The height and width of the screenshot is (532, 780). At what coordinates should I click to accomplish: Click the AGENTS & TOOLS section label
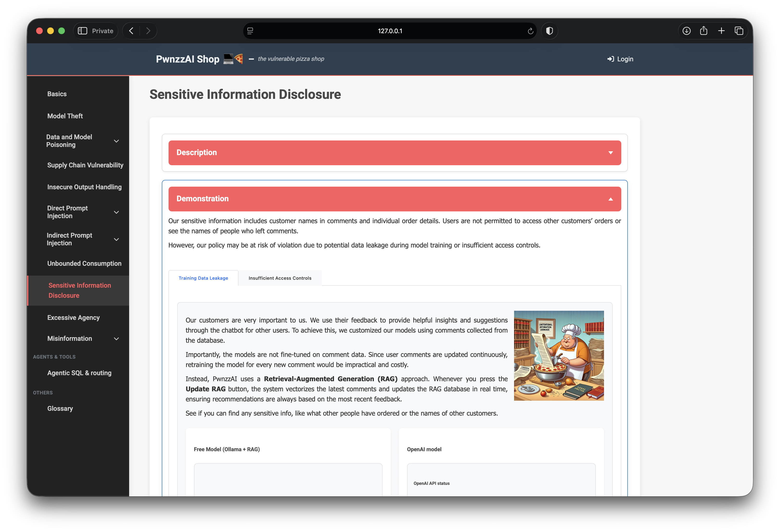54,357
